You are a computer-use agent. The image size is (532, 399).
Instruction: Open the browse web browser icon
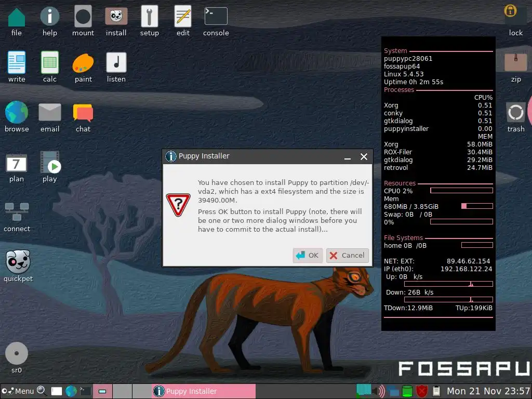pyautogui.click(x=16, y=112)
